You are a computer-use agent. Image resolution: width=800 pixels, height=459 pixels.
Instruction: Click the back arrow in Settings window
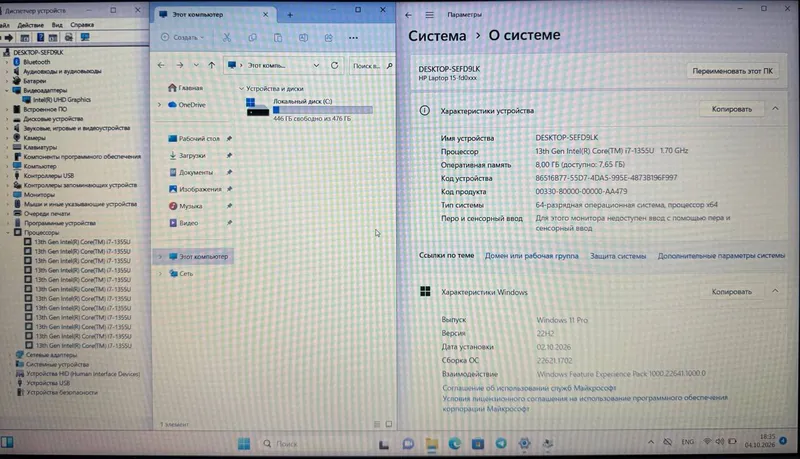pos(408,15)
